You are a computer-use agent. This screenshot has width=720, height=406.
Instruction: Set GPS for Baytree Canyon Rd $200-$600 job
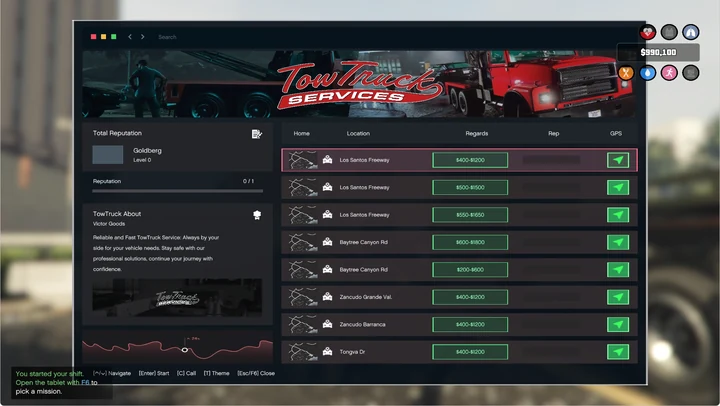coord(618,270)
